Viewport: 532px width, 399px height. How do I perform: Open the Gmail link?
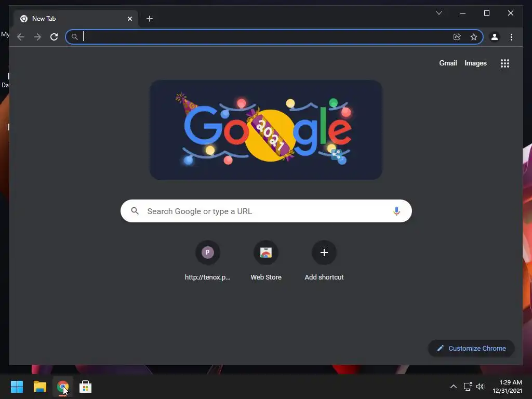(448, 63)
